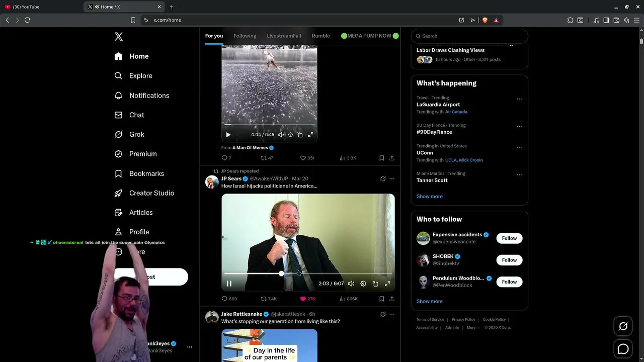Open Grok icon on Jake Rattlesnake post

coord(383,314)
